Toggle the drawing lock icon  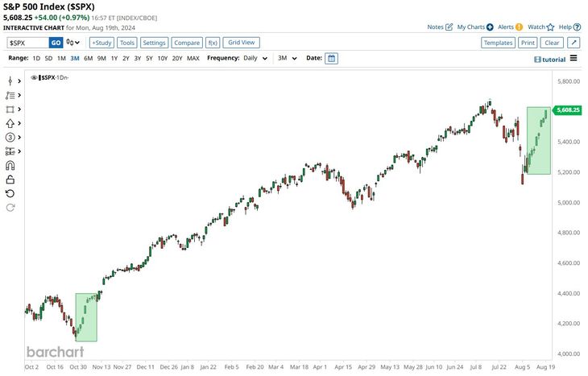pyautogui.click(x=10, y=179)
